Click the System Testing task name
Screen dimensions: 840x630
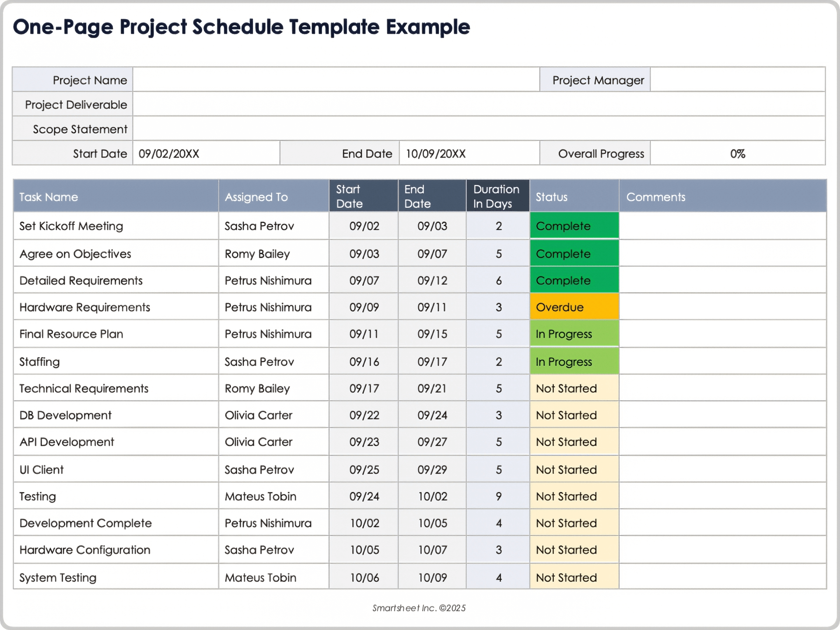tap(58, 577)
